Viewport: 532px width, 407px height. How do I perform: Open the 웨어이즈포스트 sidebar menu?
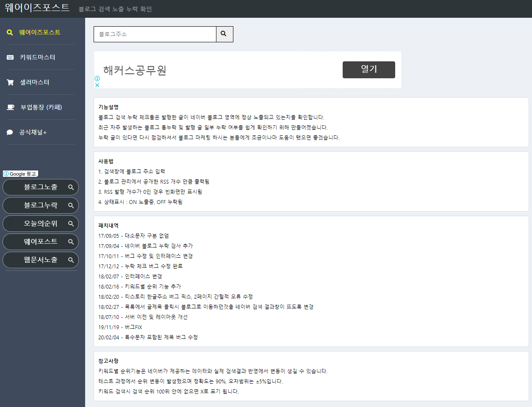(x=40, y=32)
